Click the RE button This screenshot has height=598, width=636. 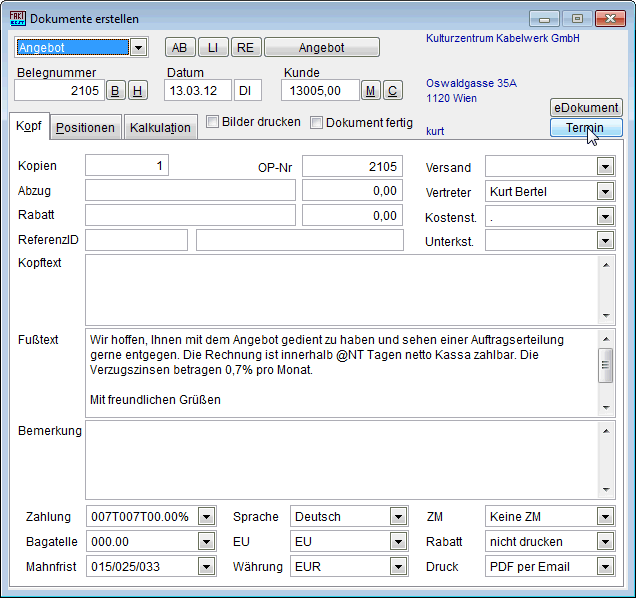pos(246,47)
